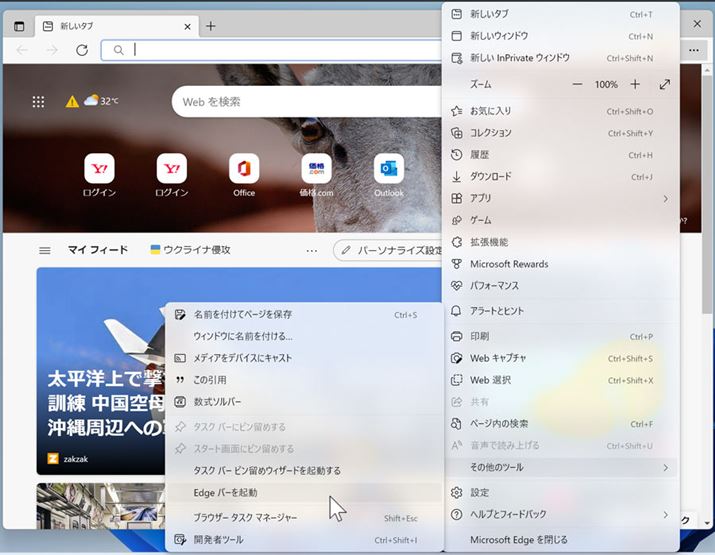The width and height of the screenshot is (715, 555).
Task: Choose 新しい InPrivate ウィンドウ from menu
Action: (520, 58)
